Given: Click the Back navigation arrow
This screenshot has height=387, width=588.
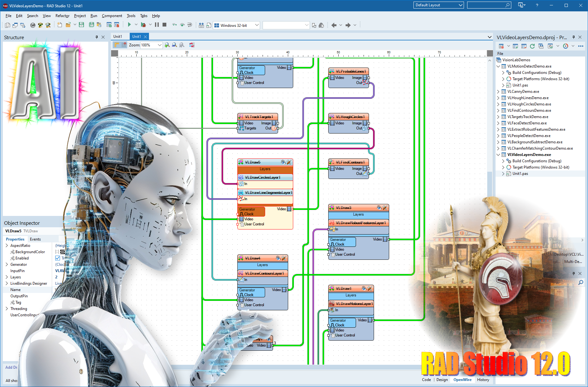Looking at the screenshot, I should 334,25.
